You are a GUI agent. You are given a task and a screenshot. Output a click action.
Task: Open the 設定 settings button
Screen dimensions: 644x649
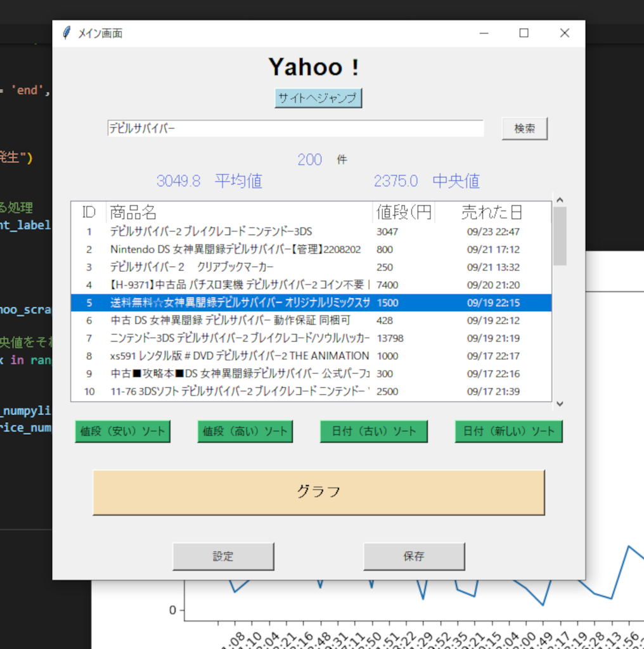coord(224,556)
